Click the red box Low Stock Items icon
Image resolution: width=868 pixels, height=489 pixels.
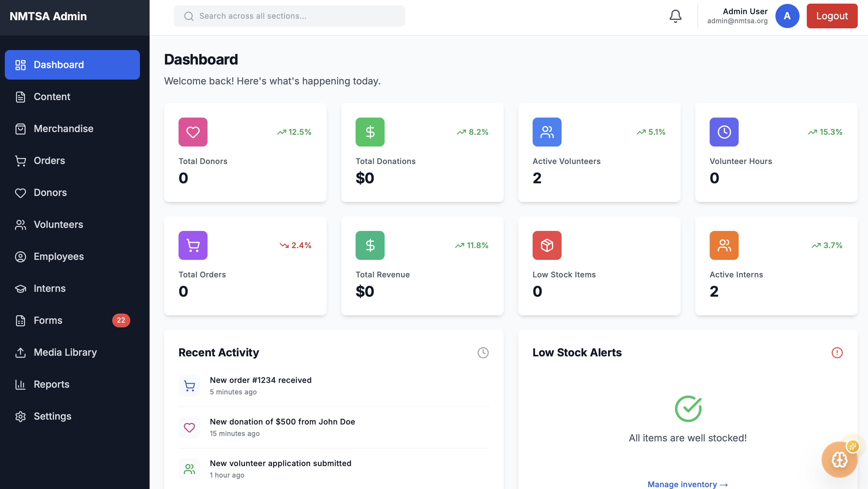[546, 245]
